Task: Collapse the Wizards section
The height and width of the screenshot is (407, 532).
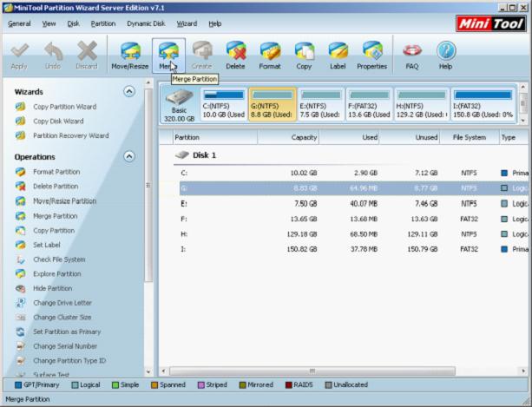Action: (x=129, y=92)
